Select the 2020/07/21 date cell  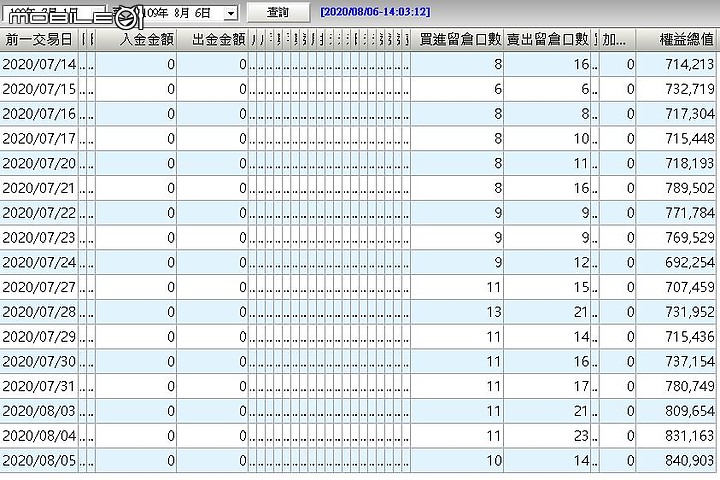39,188
